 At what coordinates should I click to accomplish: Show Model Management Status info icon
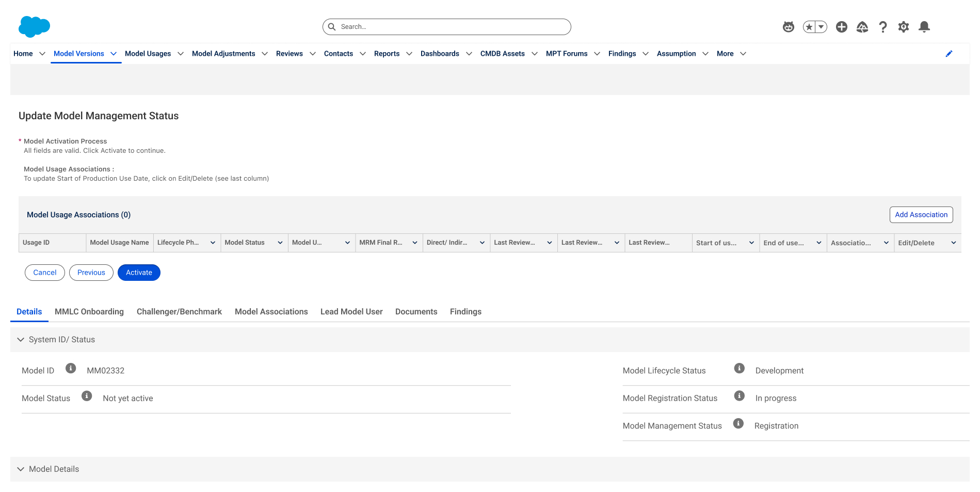[x=738, y=423]
